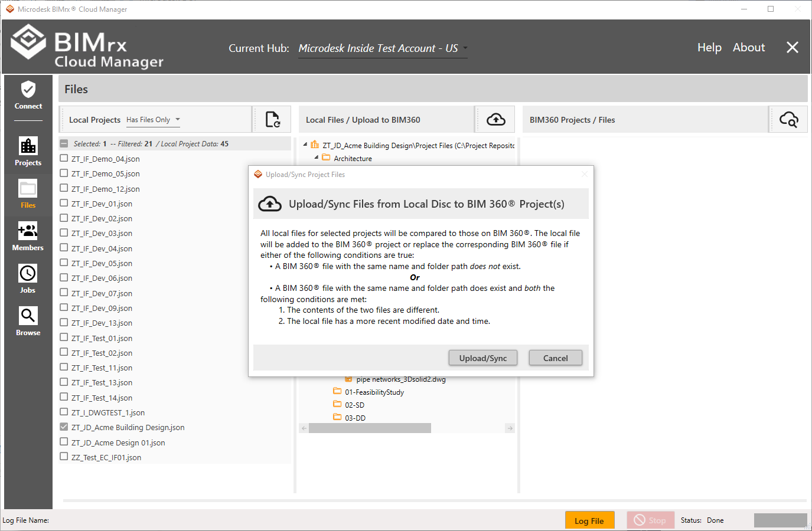Uncheck ZT_JD_Acme Building Design.json
Screen dimensions: 812x531
(64, 427)
